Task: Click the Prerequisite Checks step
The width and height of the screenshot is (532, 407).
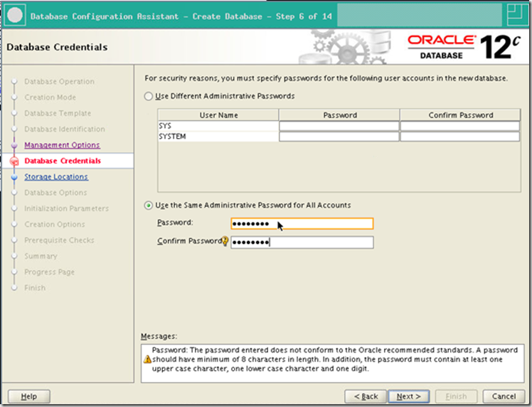Action: pos(59,240)
